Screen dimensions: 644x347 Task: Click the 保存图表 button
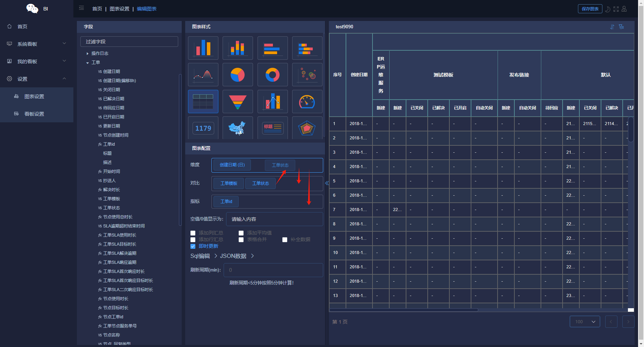pos(590,9)
